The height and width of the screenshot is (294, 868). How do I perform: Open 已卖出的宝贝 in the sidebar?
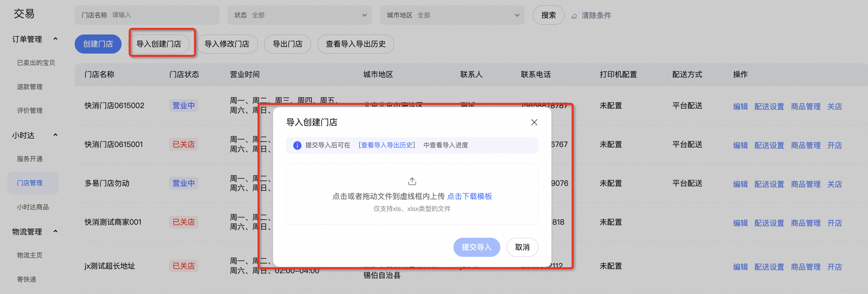click(36, 63)
